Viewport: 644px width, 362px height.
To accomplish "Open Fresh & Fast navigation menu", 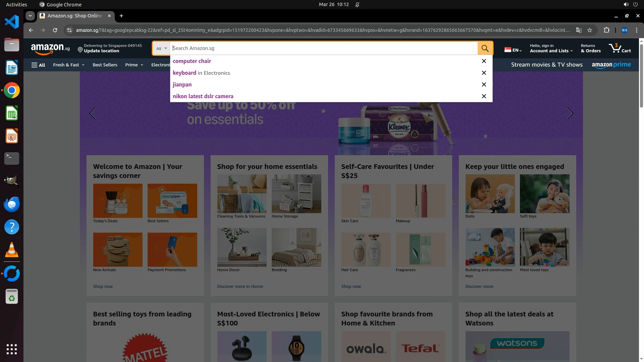I will [68, 65].
